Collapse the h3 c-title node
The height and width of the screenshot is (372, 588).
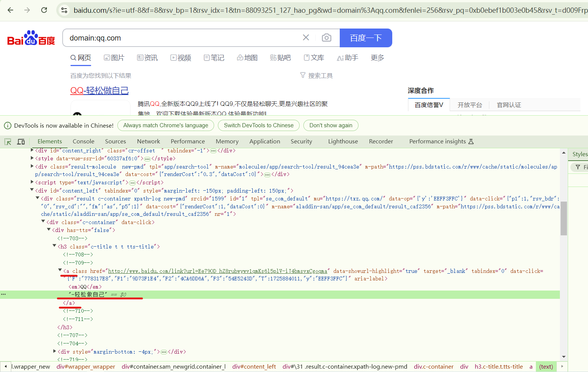pyautogui.click(x=54, y=246)
